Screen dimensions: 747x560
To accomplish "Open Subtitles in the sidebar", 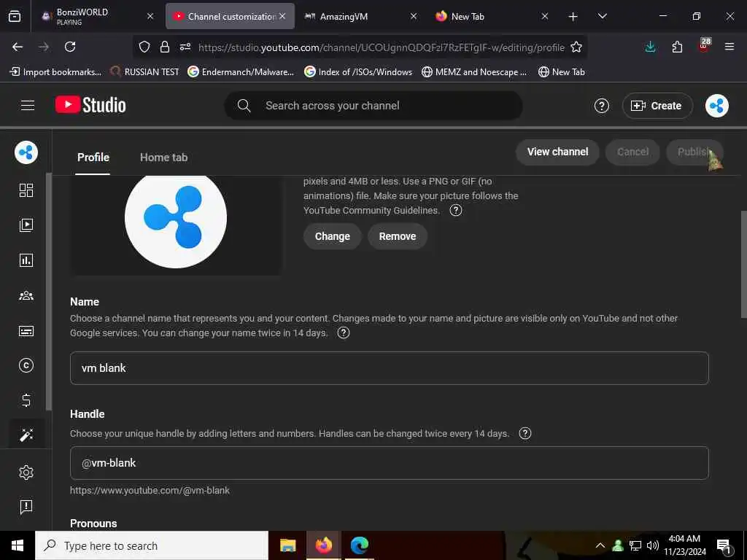I will (26, 331).
